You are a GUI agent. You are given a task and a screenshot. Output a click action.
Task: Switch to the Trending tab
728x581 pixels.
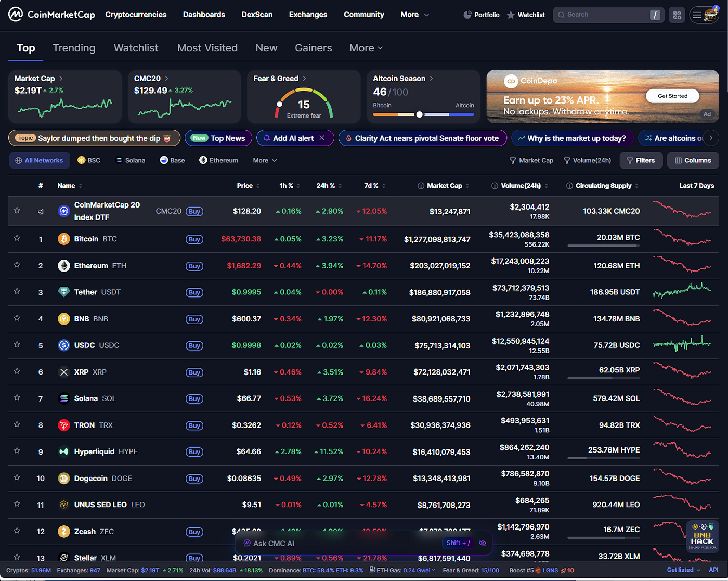pos(74,48)
